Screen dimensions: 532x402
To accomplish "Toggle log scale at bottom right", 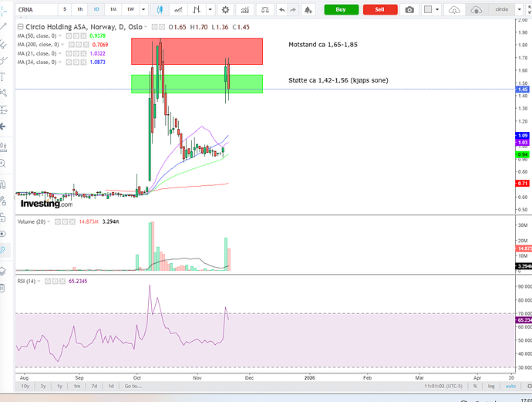I will tap(491, 386).
